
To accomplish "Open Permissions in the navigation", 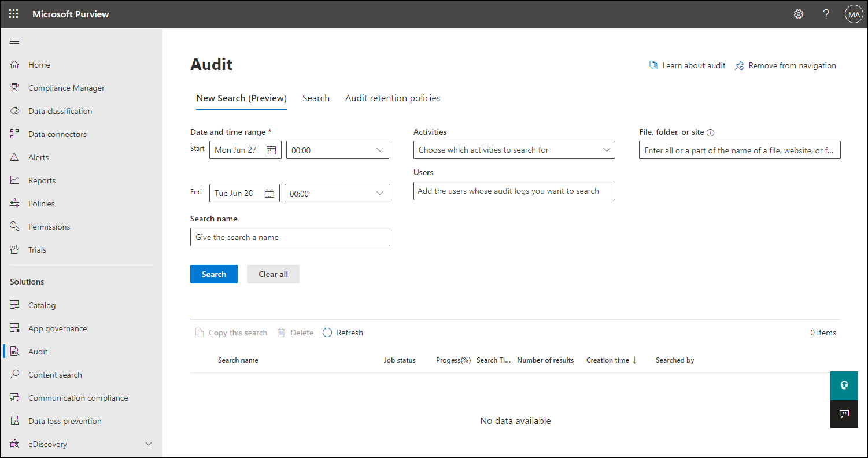I will [x=49, y=226].
